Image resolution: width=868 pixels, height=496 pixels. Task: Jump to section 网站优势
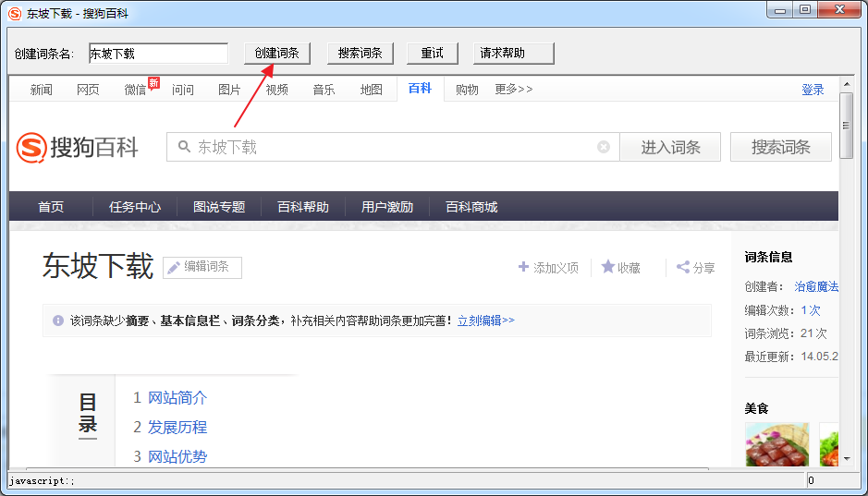pos(177,456)
